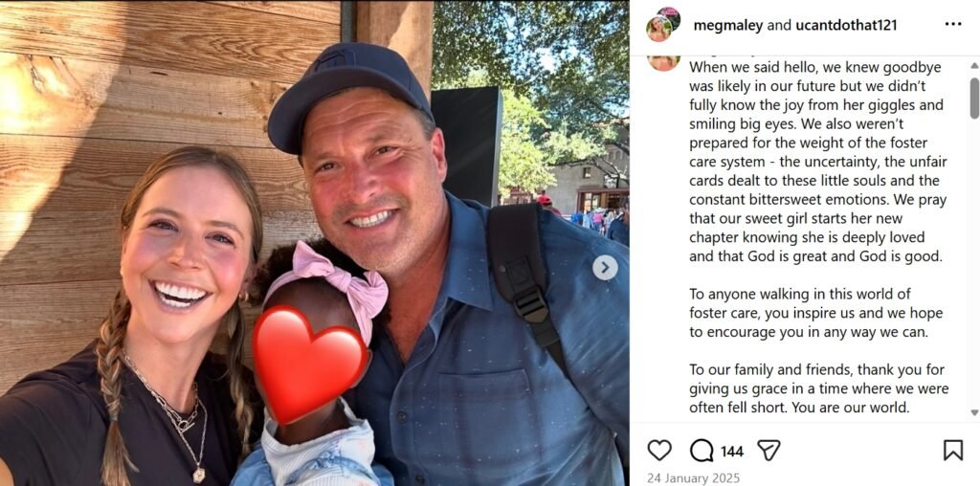
Task: Open ucantdothat121's profile from the header
Action: click(846, 25)
